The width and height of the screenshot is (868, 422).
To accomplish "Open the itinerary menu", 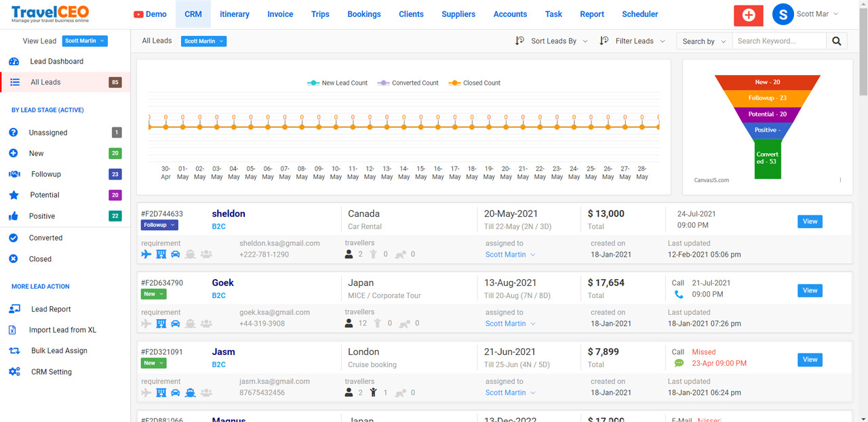I will (x=235, y=14).
